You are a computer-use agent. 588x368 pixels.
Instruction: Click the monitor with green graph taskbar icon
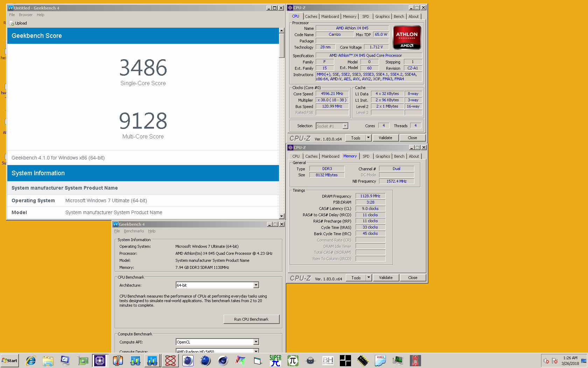pyautogui.click(x=398, y=360)
